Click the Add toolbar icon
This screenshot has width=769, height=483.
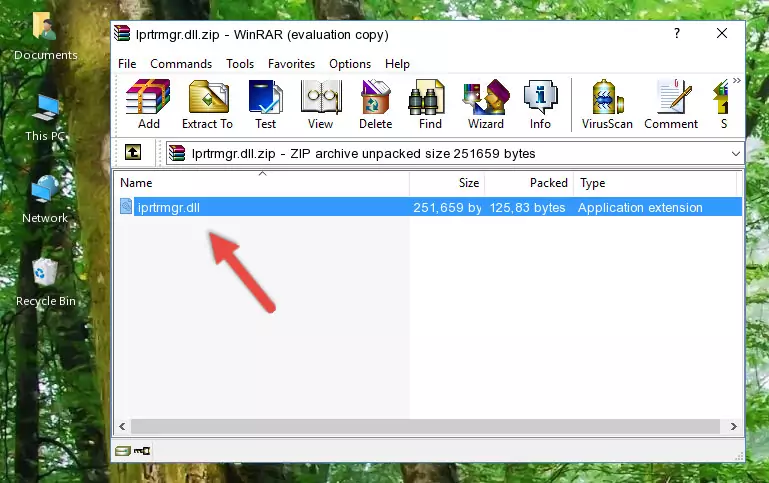point(148,104)
